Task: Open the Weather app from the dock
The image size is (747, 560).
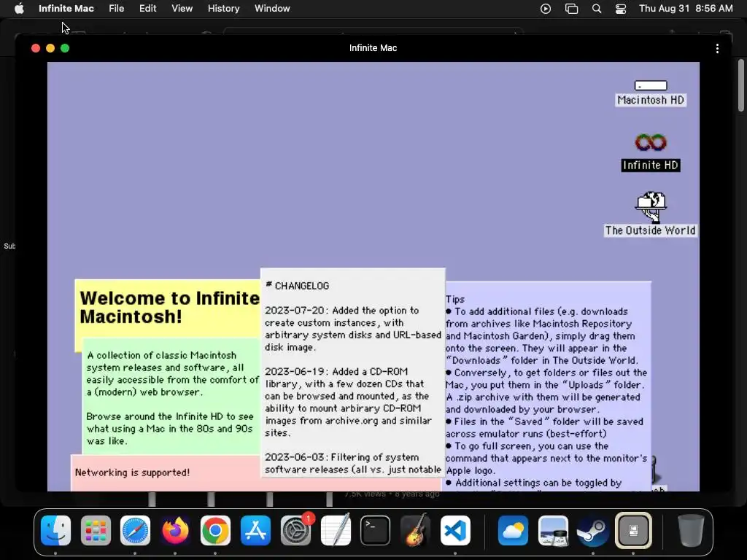Action: [513, 530]
